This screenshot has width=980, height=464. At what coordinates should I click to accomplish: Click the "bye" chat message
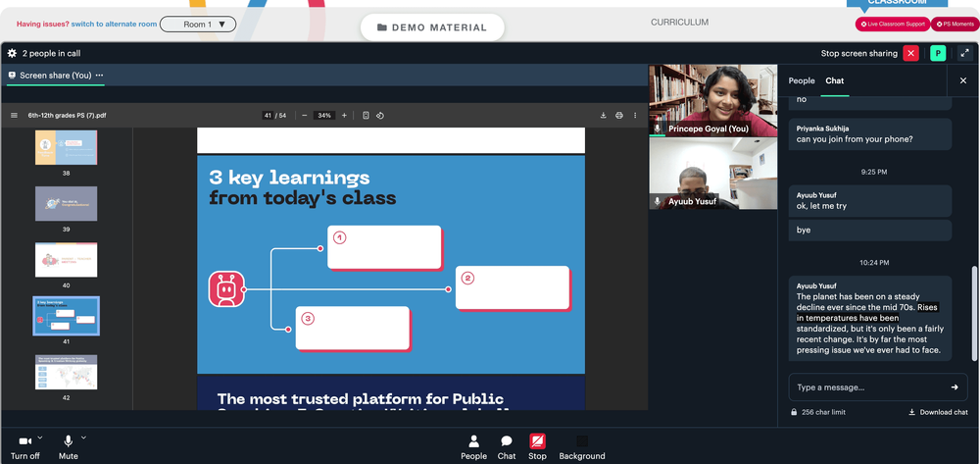tap(870, 231)
